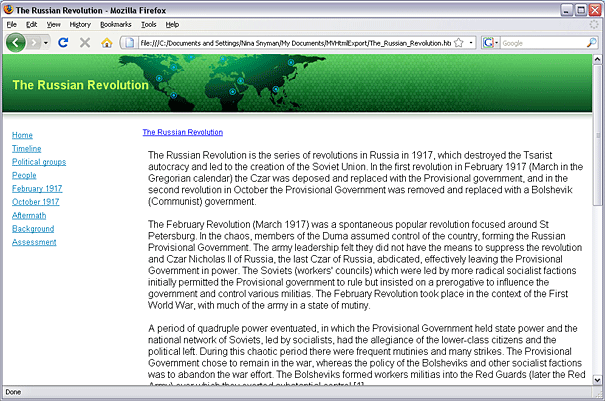Go to the Political groups link
This screenshot has width=605, height=401.
coord(39,162)
